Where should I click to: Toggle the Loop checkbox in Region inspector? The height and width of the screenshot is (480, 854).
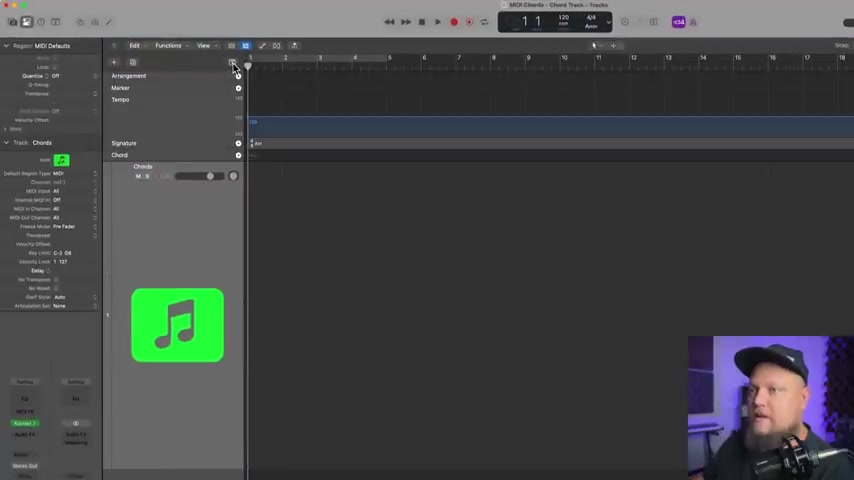click(55, 67)
